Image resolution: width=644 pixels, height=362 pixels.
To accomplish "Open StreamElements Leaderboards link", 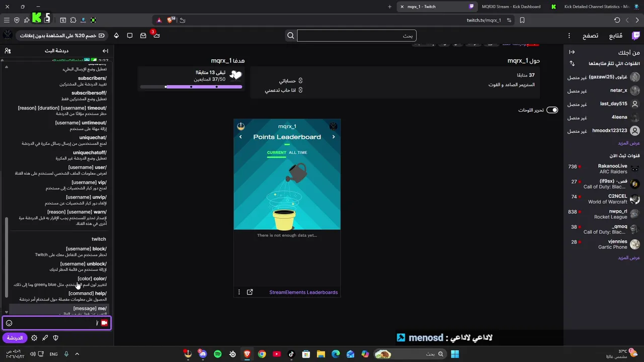I will pos(303,292).
